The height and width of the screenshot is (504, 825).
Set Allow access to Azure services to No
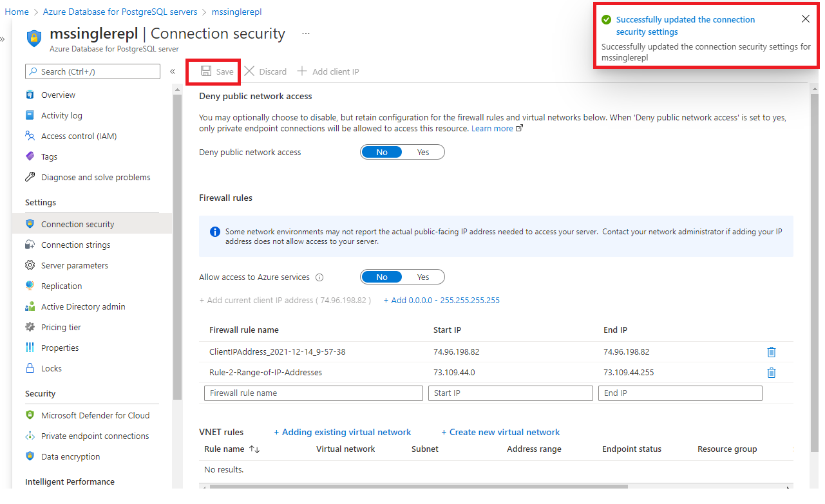(382, 277)
